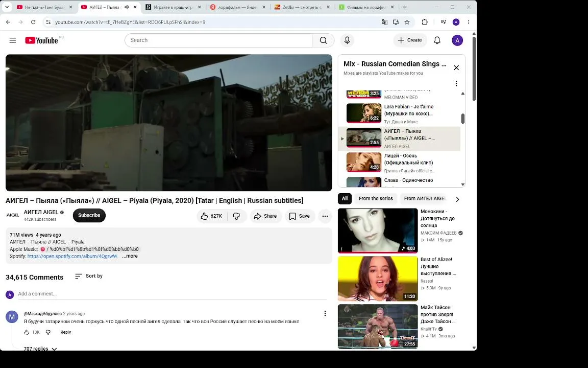Play Лицей - Осень from playlist
This screenshot has height=368, width=588.
coord(399,163)
